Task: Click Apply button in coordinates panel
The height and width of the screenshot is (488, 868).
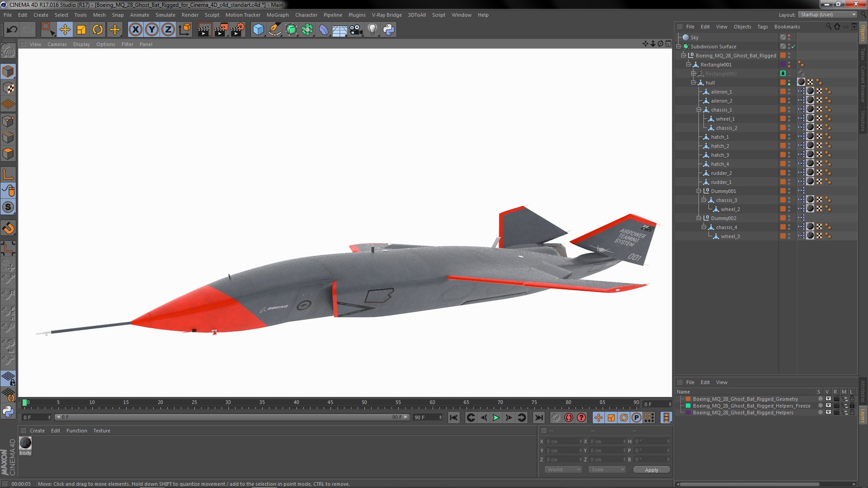Action: point(651,469)
